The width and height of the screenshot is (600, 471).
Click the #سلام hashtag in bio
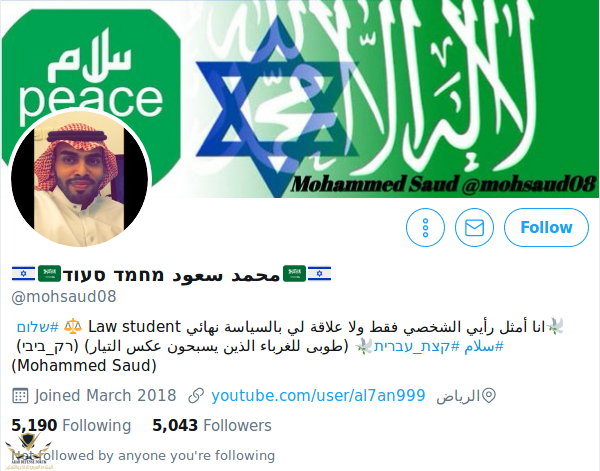pyautogui.click(x=484, y=346)
